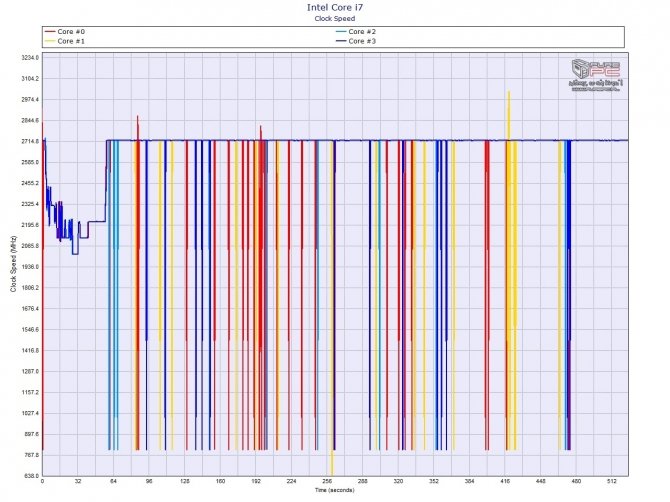Screen dimensions: 670x502
Task: Click the 767.8 y-axis value
Action: [30, 455]
